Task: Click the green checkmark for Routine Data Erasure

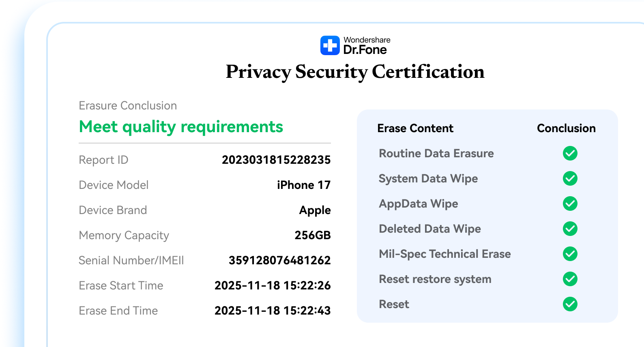Action: click(570, 153)
